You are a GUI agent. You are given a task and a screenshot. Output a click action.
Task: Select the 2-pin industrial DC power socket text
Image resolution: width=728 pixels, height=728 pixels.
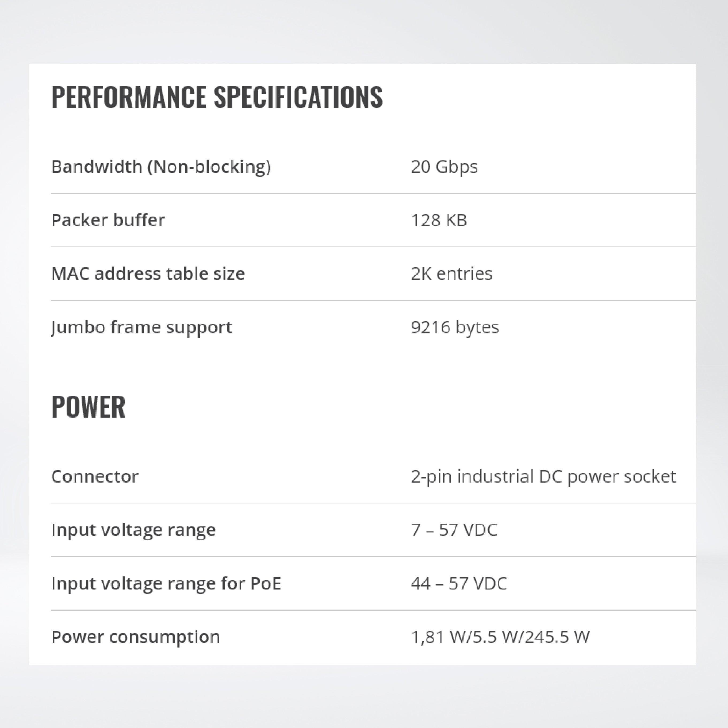point(543,476)
